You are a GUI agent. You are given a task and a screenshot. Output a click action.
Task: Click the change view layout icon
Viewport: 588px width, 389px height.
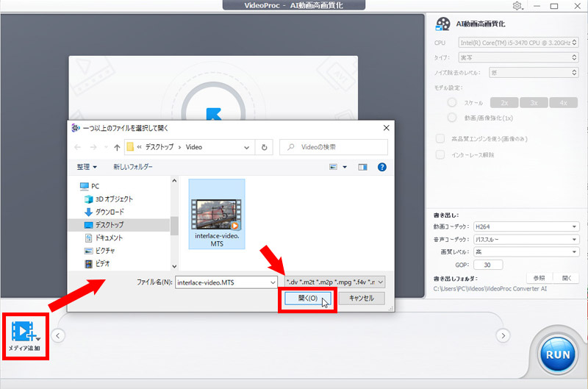click(x=334, y=167)
